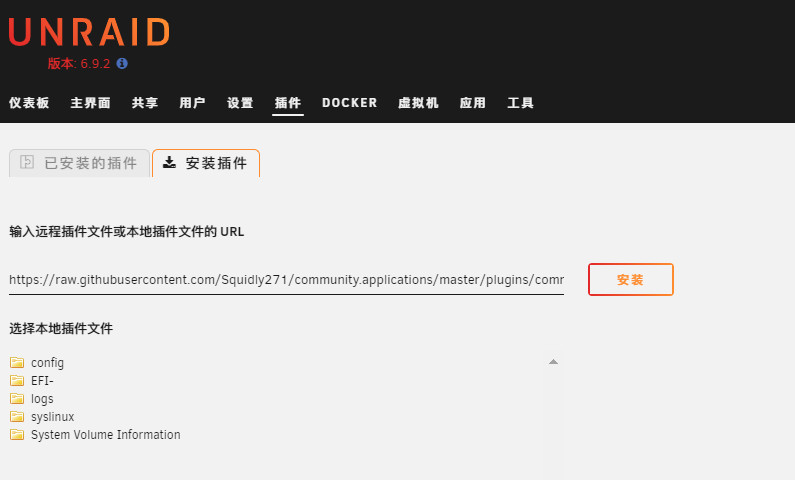Open the 设置 settings menu
The image size is (795, 480).
coord(240,103)
